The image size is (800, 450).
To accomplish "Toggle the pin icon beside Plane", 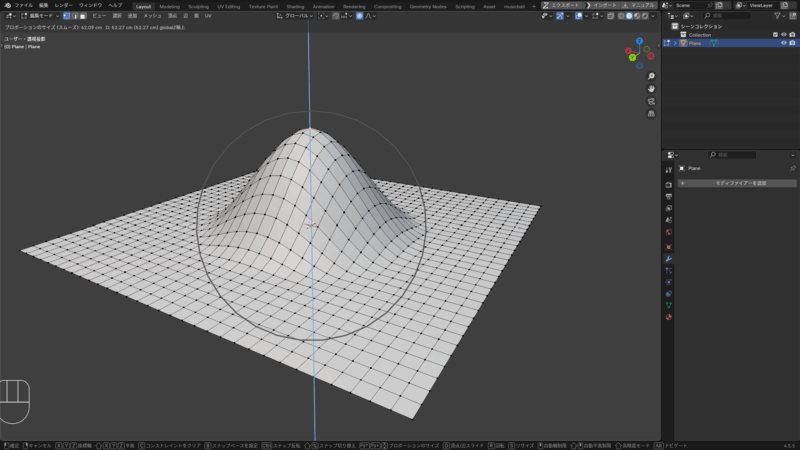I will point(792,169).
